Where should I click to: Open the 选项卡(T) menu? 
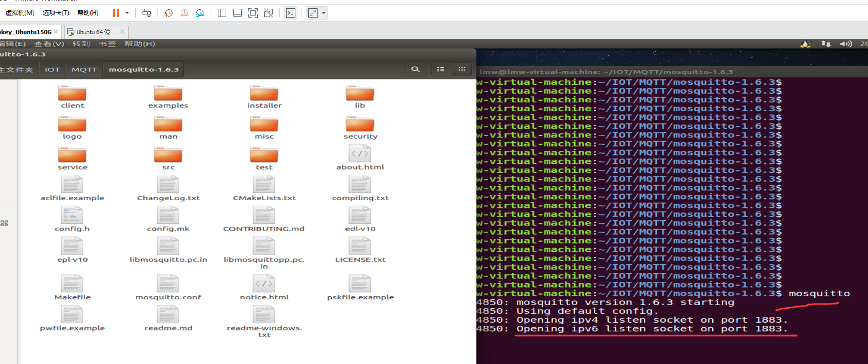[56, 13]
